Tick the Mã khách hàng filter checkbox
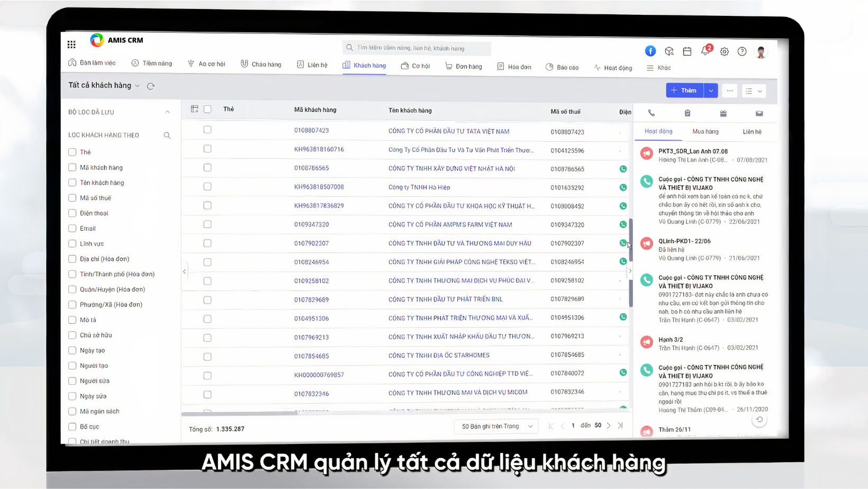The image size is (868, 489). point(73,167)
